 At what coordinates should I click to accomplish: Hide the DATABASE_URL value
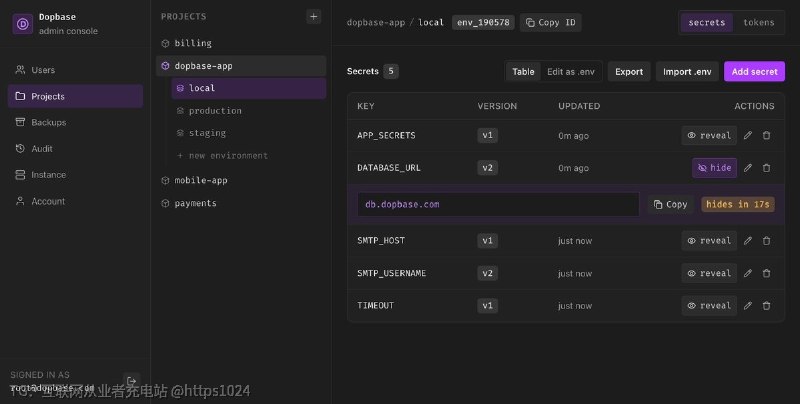[x=714, y=168]
